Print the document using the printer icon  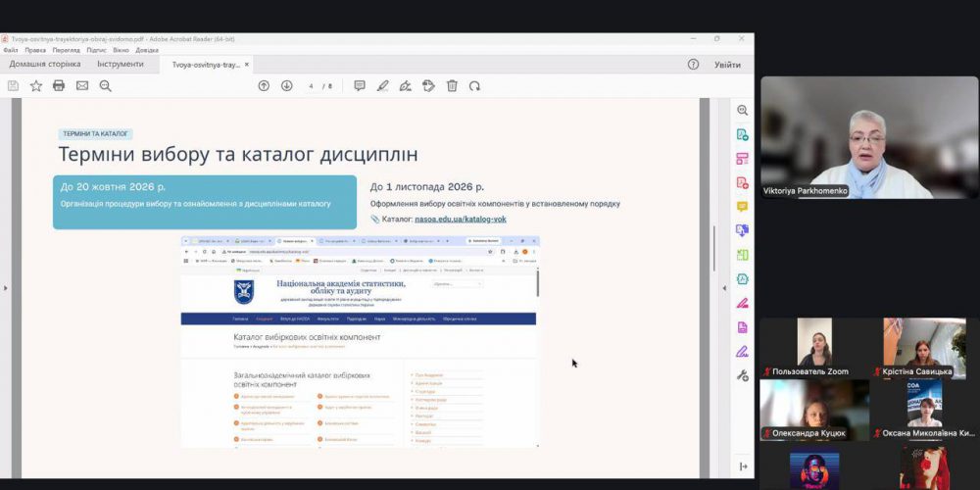(x=59, y=85)
